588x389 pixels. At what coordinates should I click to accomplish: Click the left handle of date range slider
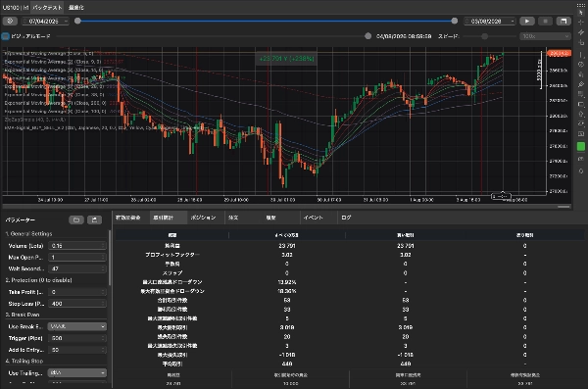(77, 21)
